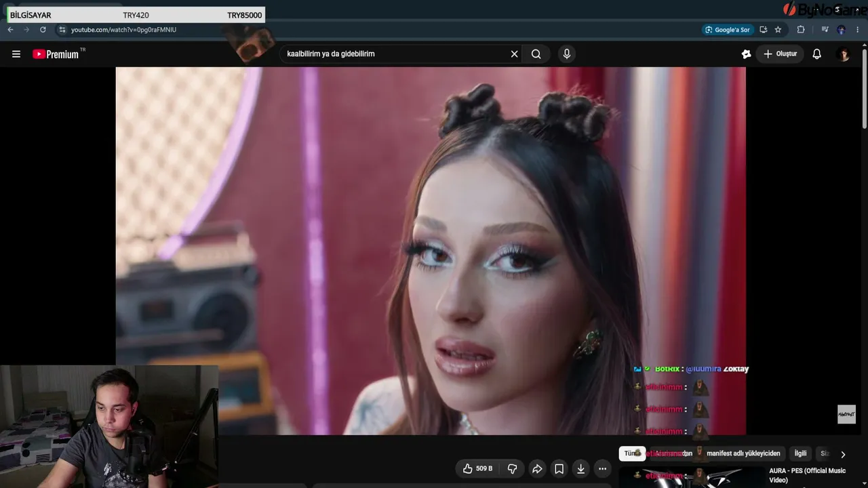Image resolution: width=868 pixels, height=488 pixels.
Task: Run the search with the magnifier button
Action: point(536,54)
